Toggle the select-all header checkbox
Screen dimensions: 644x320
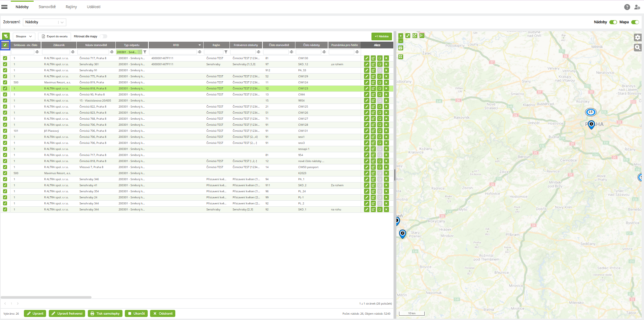pos(5,45)
